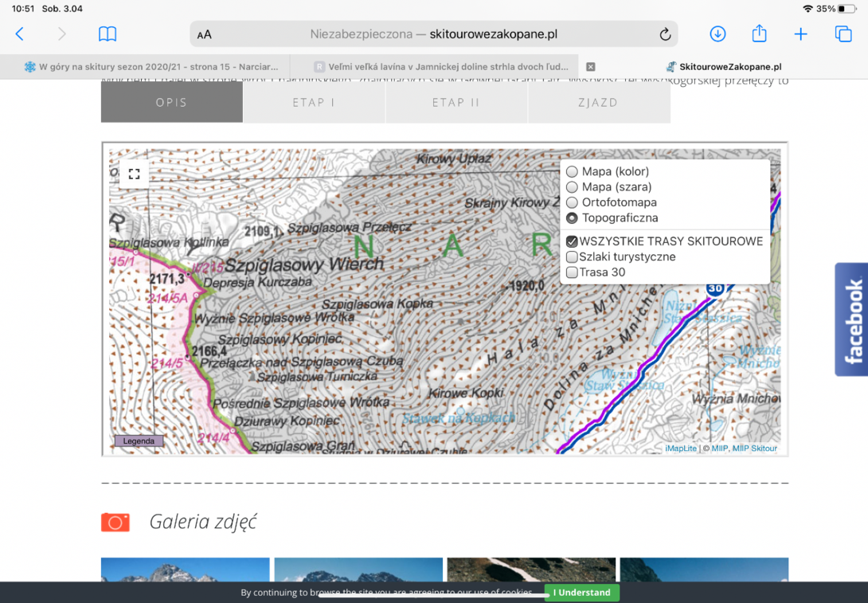Tap the Wi-Fi status icon

point(807,9)
